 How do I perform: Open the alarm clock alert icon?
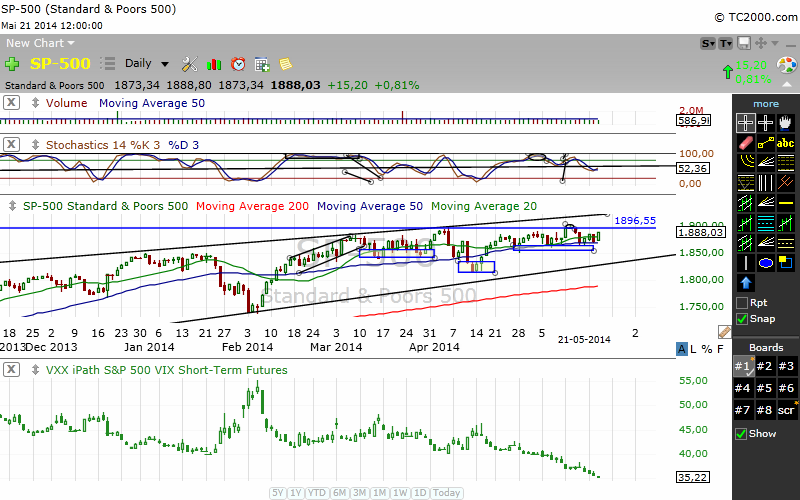coord(238,64)
